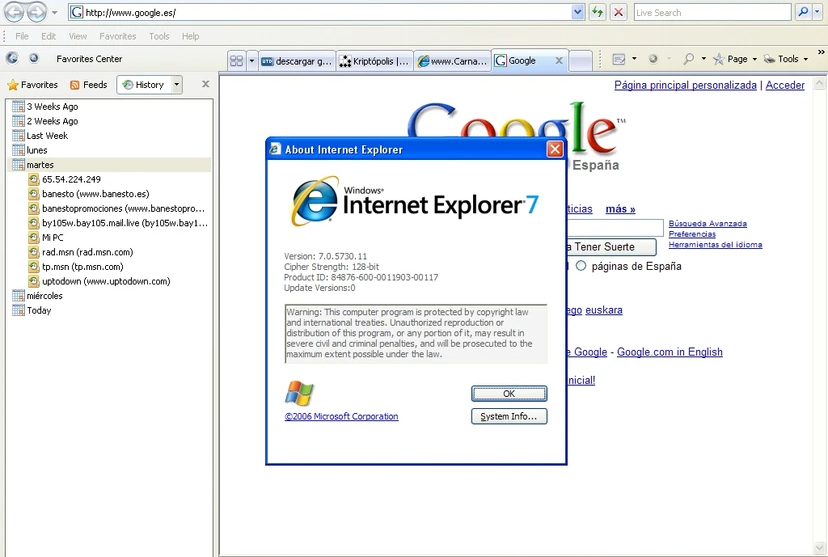Open the Tools menu in menu bar
Viewport: 828px width, 557px height.
coord(159,36)
